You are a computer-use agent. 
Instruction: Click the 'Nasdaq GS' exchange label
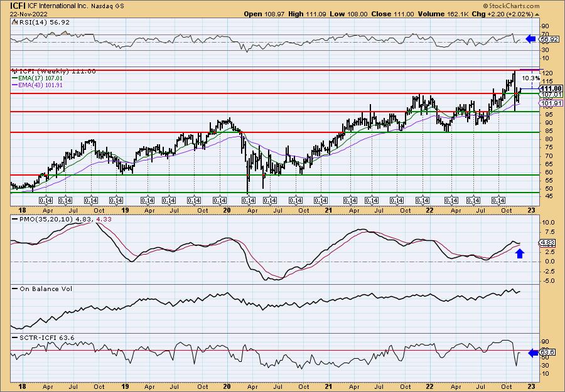107,6
